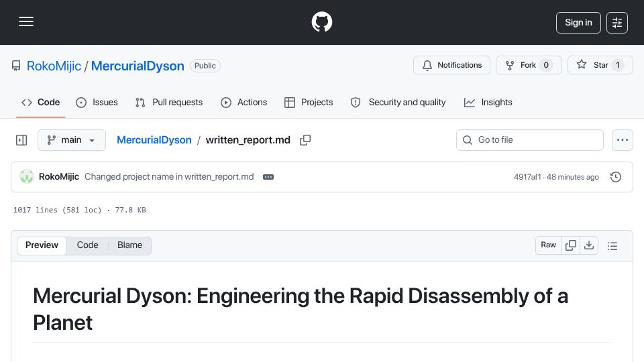
Task: Expand the file tree side panel
Action: coord(21,140)
